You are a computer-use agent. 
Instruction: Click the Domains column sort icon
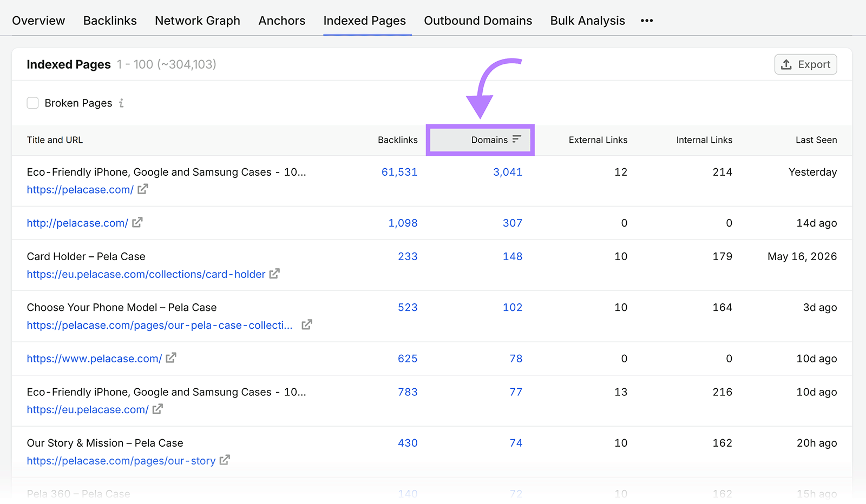click(x=517, y=139)
